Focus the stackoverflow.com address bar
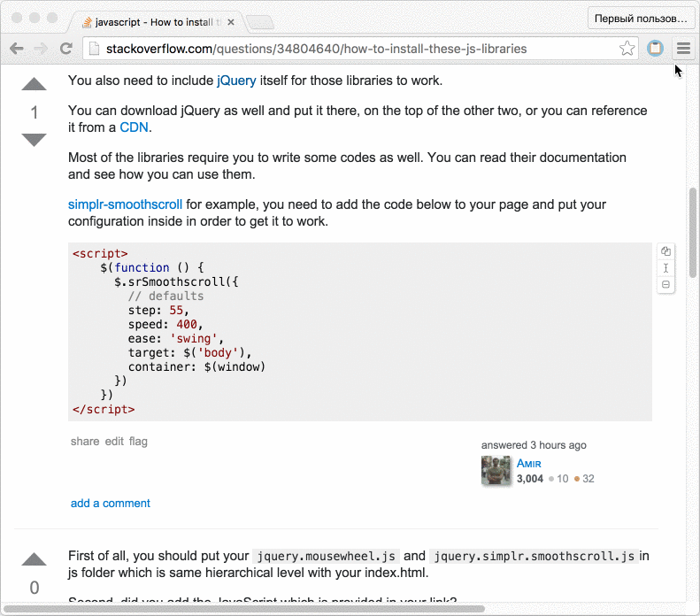The image size is (700, 616). pyautogui.click(x=359, y=49)
